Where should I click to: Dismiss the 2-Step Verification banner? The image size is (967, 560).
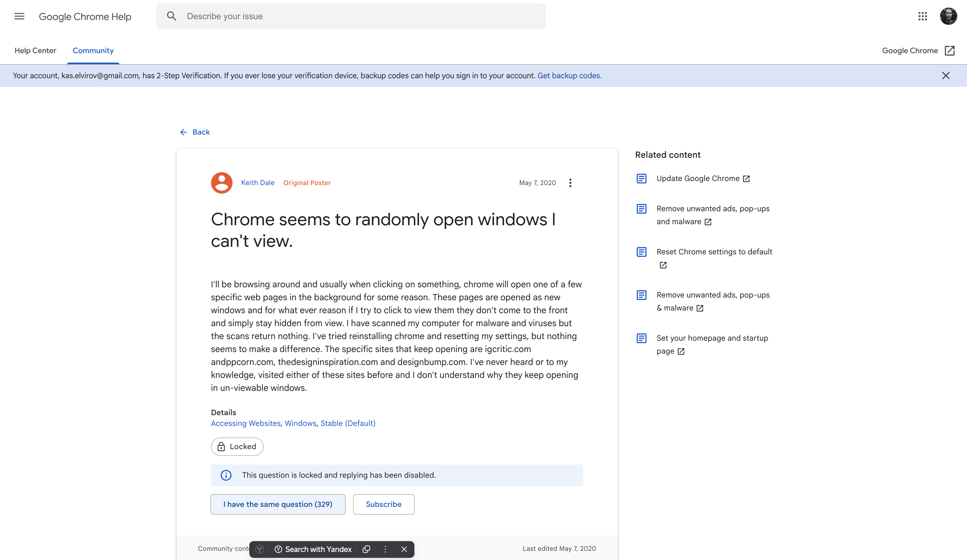pyautogui.click(x=945, y=76)
